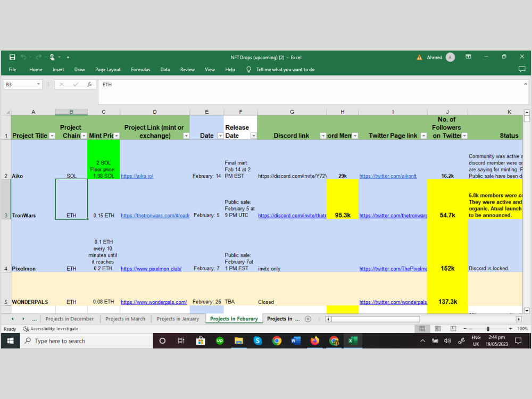Open Project Title filter dropdown
This screenshot has width=532, height=399.
click(x=52, y=136)
